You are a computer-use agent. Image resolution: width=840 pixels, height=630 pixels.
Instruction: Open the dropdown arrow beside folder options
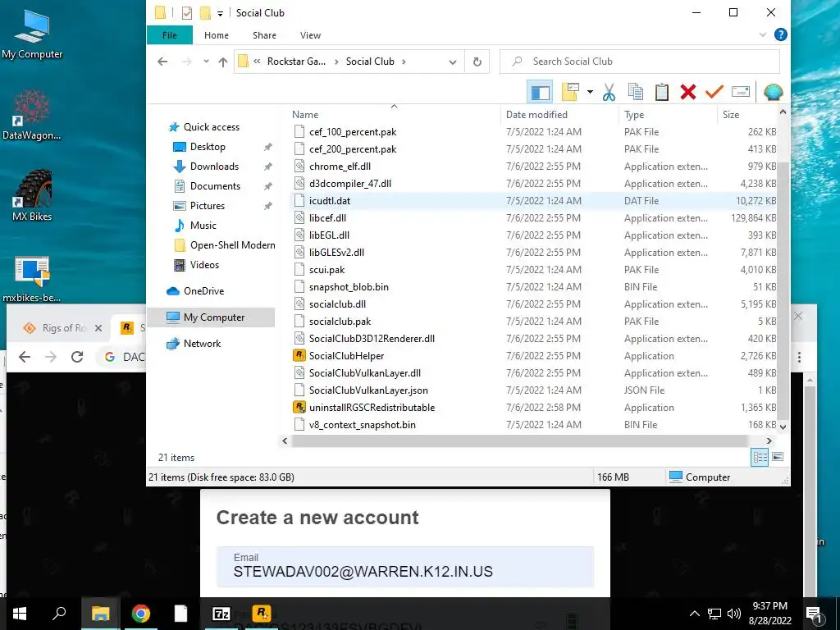tap(590, 92)
